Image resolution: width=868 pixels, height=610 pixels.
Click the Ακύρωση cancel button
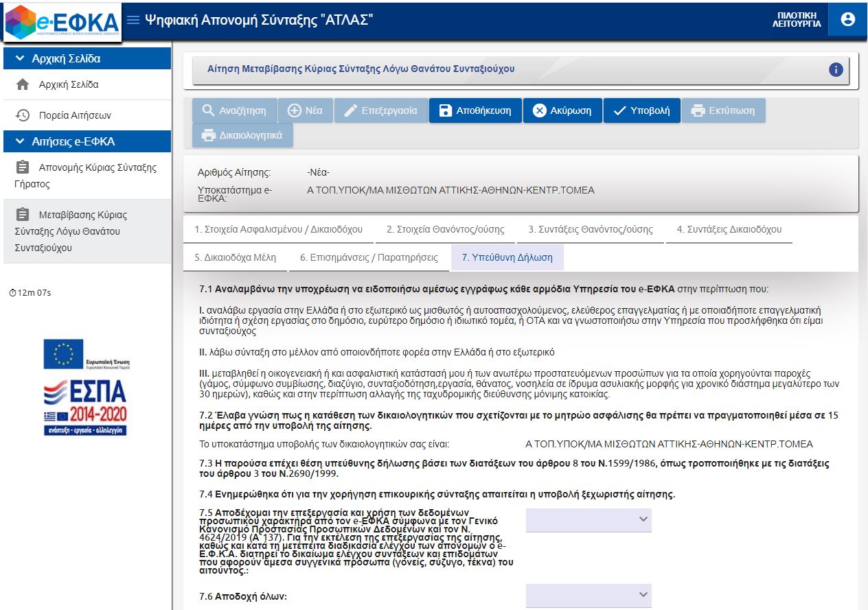tap(562, 110)
